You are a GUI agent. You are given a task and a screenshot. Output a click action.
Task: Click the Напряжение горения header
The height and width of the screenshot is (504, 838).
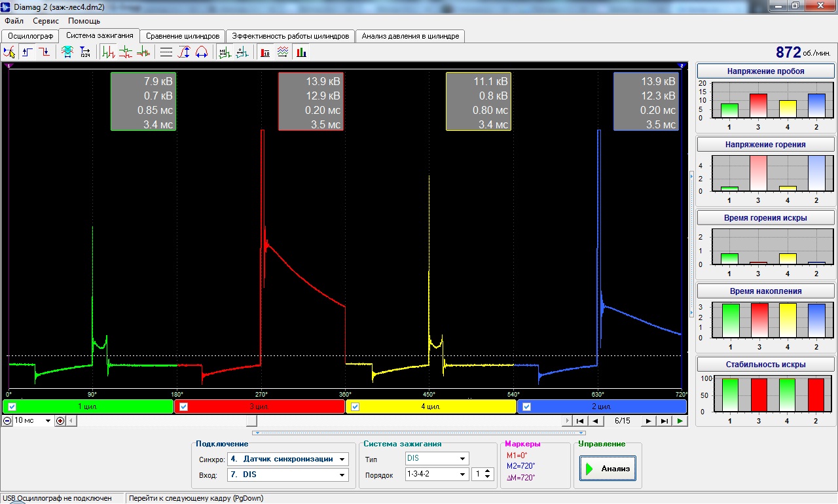coord(765,144)
